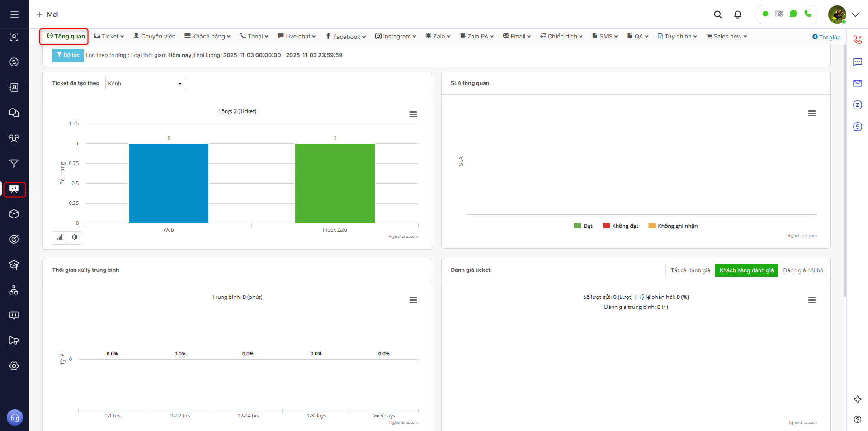868x431 pixels.
Task: Open chart menu for Ticket chart
Action: (413, 114)
